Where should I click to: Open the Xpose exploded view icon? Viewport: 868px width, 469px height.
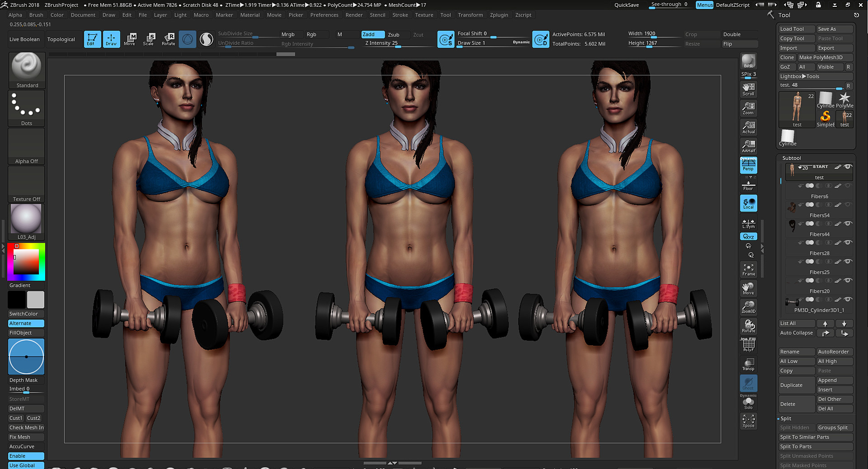[x=748, y=421]
